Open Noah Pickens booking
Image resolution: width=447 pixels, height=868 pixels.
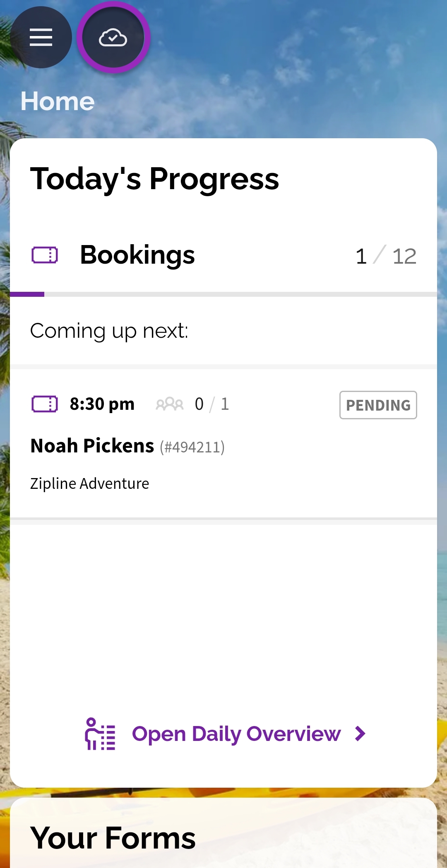click(223, 443)
